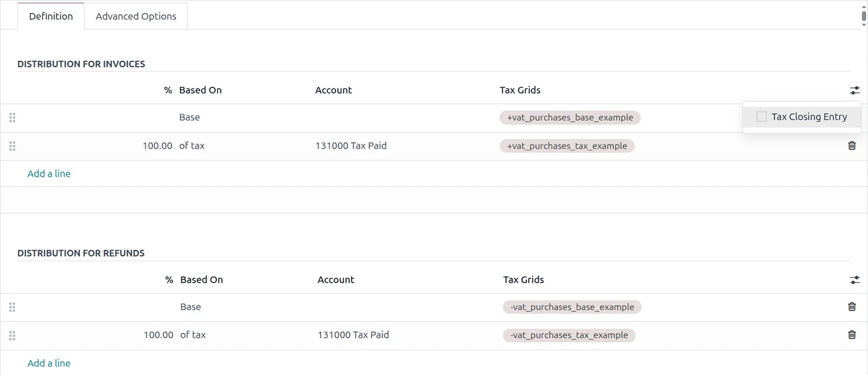Viewport: 868px width, 375px height.
Task: Add a line to refunds distribution
Action: tap(49, 363)
